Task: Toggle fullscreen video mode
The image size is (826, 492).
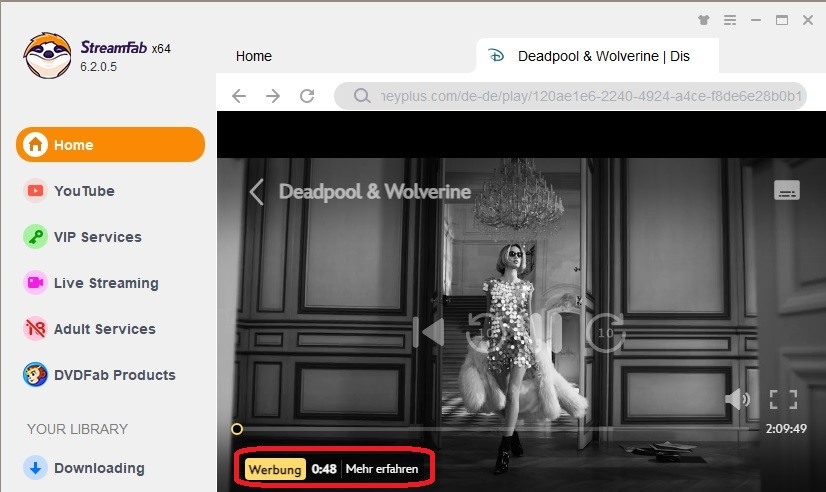Action: click(783, 400)
